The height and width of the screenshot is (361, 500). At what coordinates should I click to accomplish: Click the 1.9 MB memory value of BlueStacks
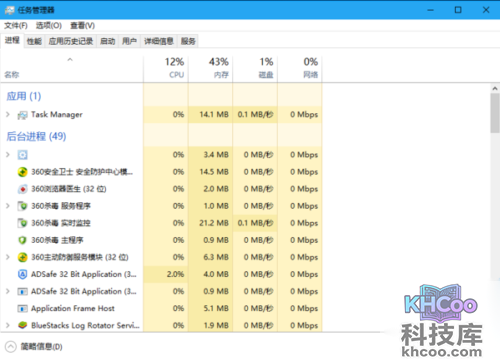pos(216,325)
